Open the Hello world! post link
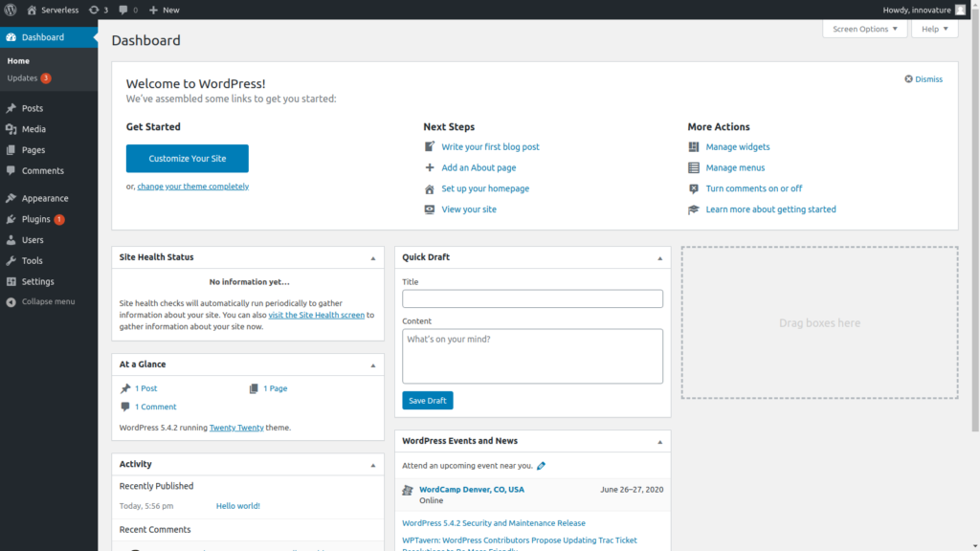 238,506
